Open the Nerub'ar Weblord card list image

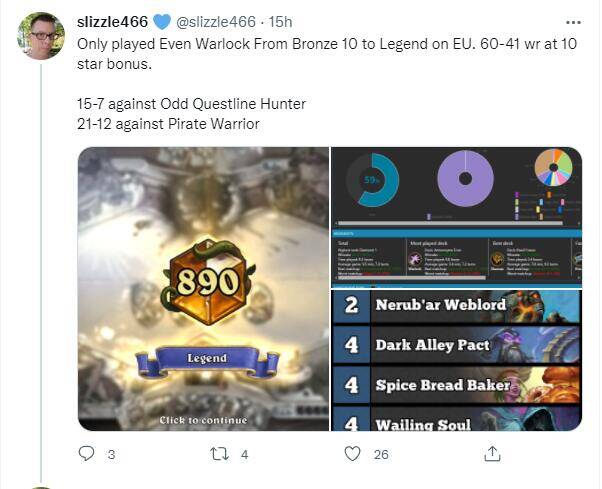[456, 360]
